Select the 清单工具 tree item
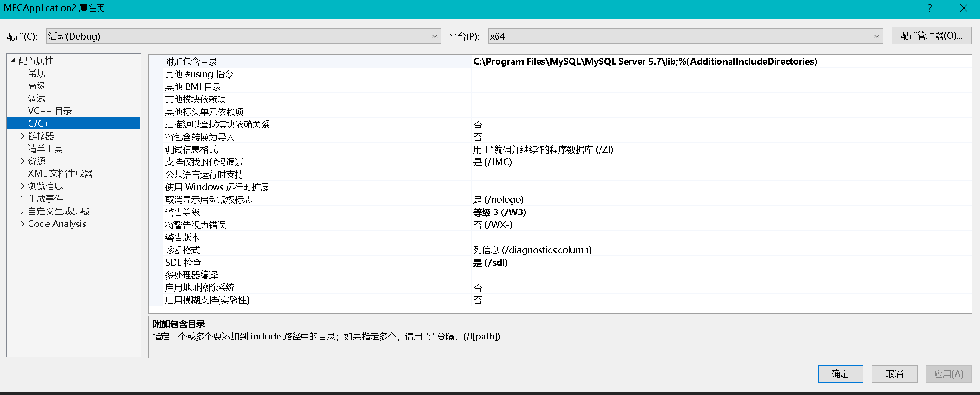Viewport: 980px width, 395px height. coord(45,149)
